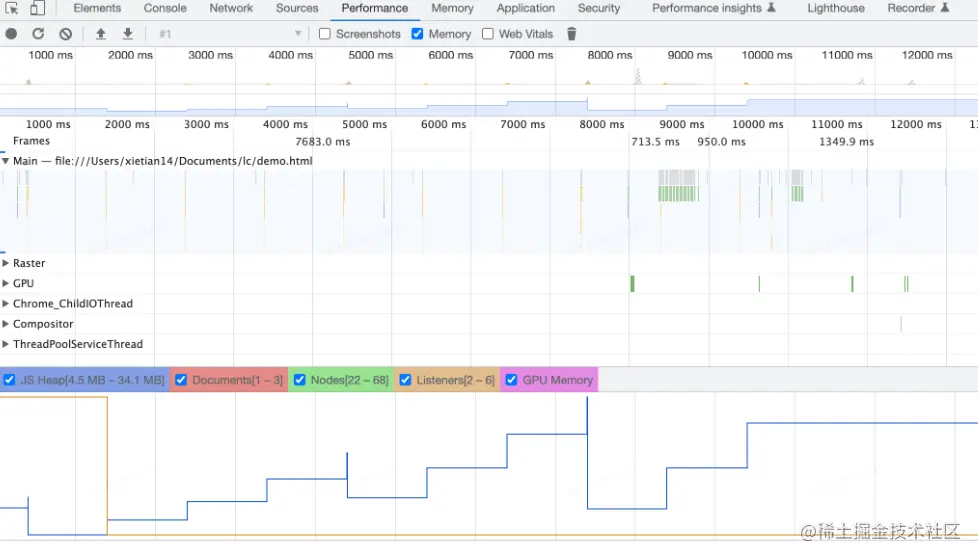
Task: Save profile with download arrow
Action: click(x=128, y=34)
